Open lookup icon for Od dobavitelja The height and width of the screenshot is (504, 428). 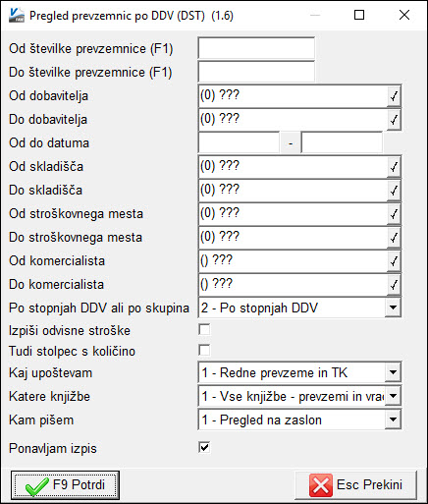[x=394, y=96]
